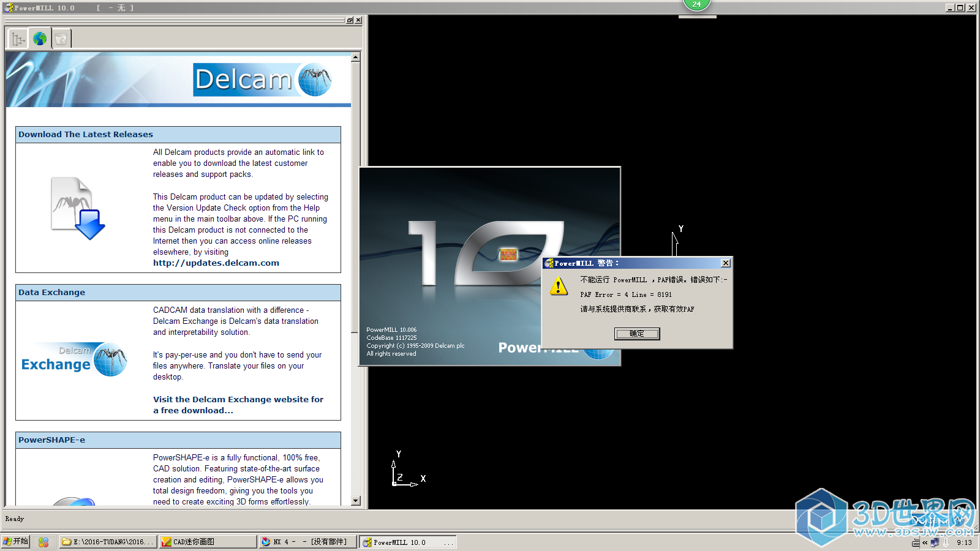Expand hidden tray icons chevron

(x=925, y=542)
